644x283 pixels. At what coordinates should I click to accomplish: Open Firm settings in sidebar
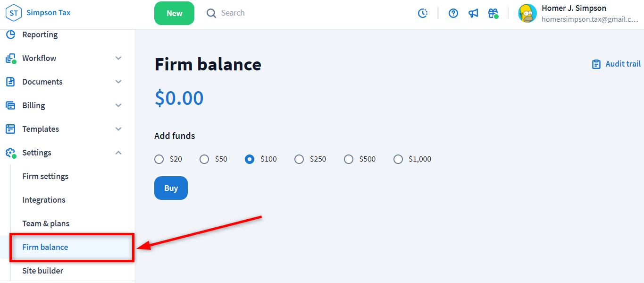coord(45,176)
